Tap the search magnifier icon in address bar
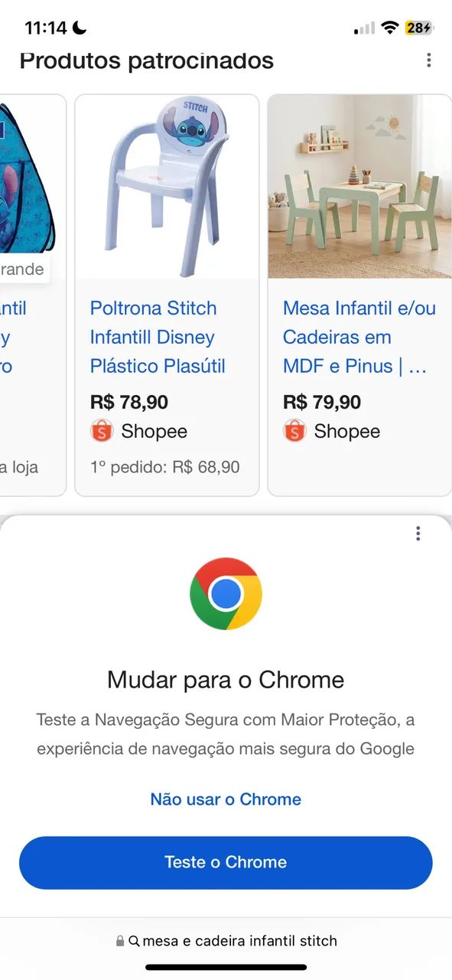Image resolution: width=452 pixels, height=980 pixels. click(134, 941)
